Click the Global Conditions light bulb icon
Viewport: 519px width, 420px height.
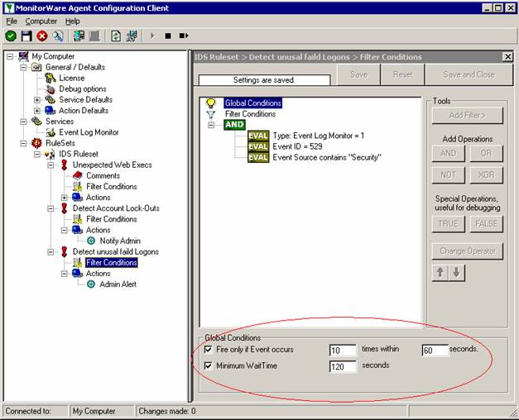click(211, 103)
